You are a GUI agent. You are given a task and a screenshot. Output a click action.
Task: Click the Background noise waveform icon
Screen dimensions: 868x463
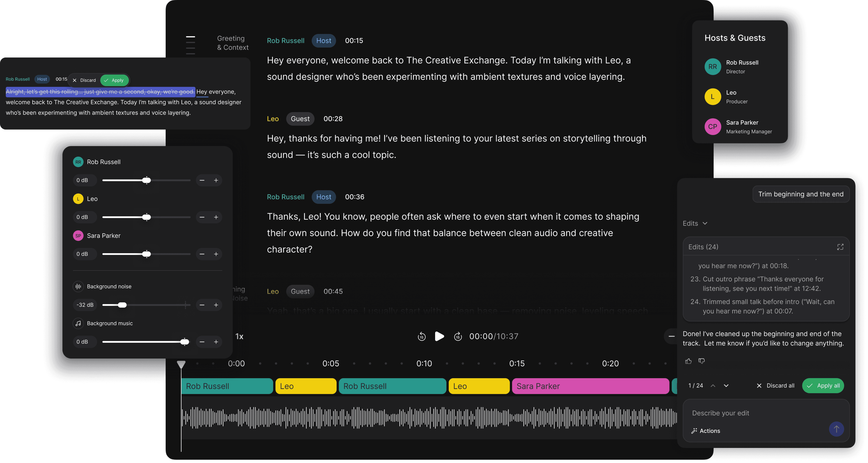point(78,286)
